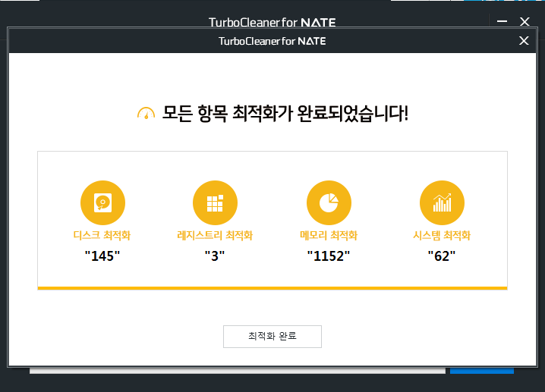Image resolution: width=545 pixels, height=392 pixels.
Task: Close the TurboCleaner result dialog
Action: coord(524,41)
